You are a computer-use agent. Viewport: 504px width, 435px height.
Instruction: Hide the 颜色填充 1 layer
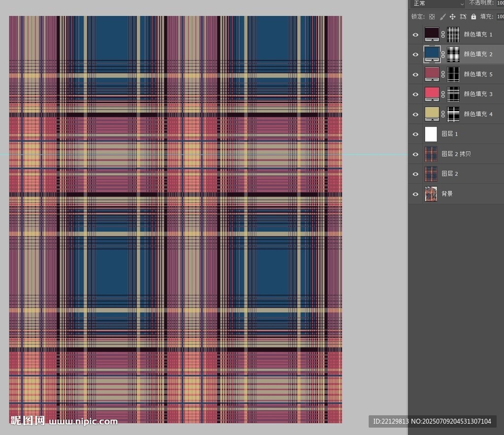pos(415,35)
